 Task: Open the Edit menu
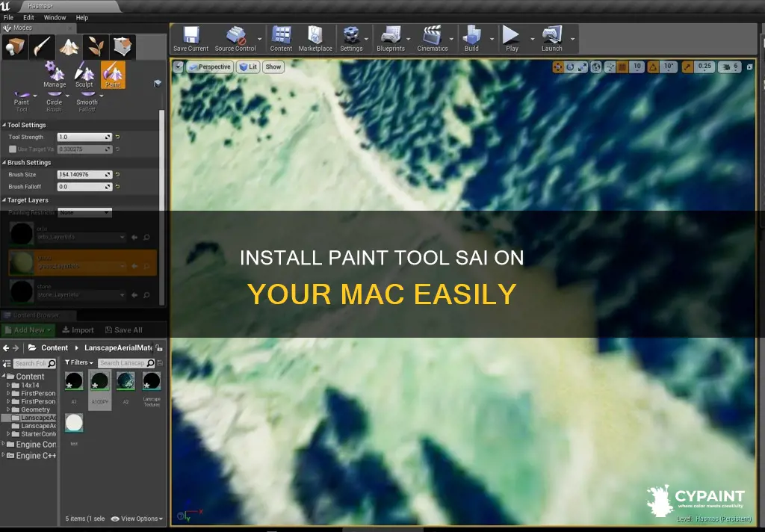click(x=29, y=18)
